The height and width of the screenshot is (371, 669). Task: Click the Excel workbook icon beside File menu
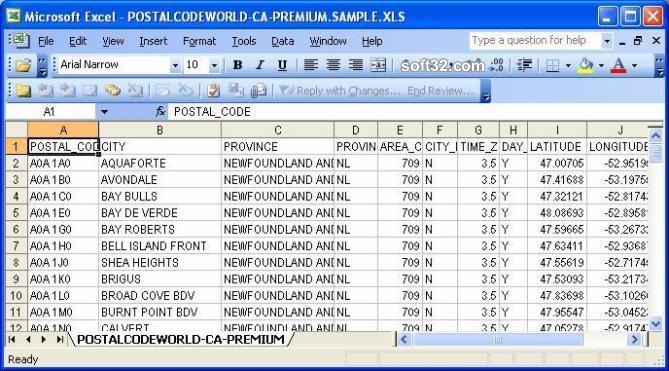[x=20, y=41]
